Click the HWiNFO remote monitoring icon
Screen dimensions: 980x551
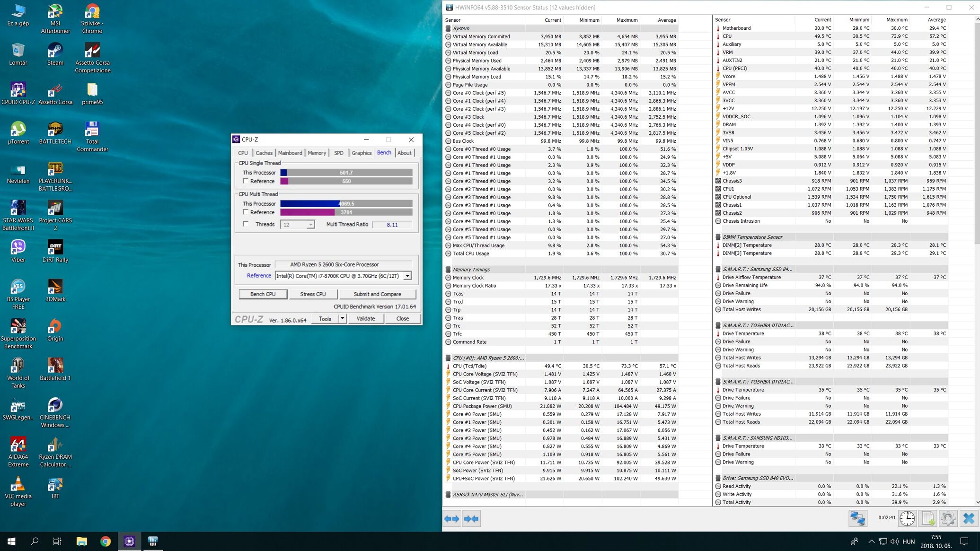coord(857,518)
